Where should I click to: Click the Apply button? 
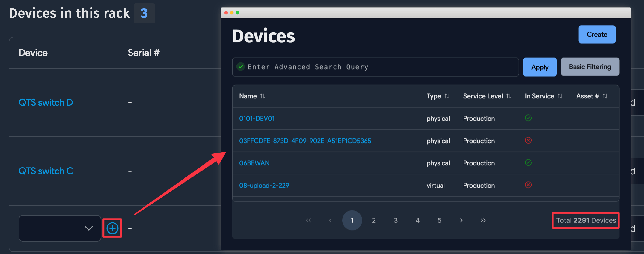[540, 67]
